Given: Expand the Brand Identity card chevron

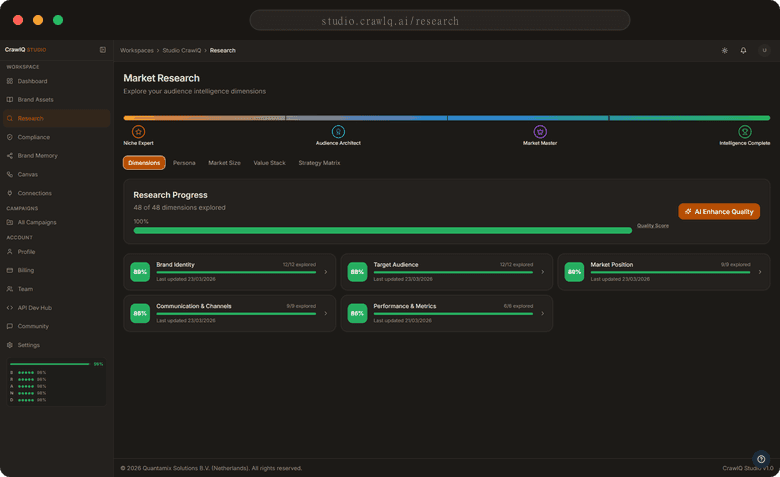Looking at the screenshot, I should pos(326,272).
